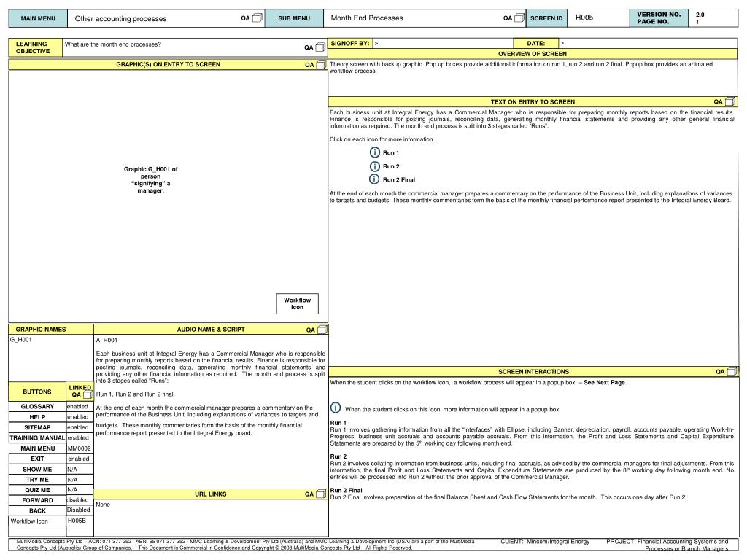Tick the Text On Entry To Screen QA box

coord(729,101)
